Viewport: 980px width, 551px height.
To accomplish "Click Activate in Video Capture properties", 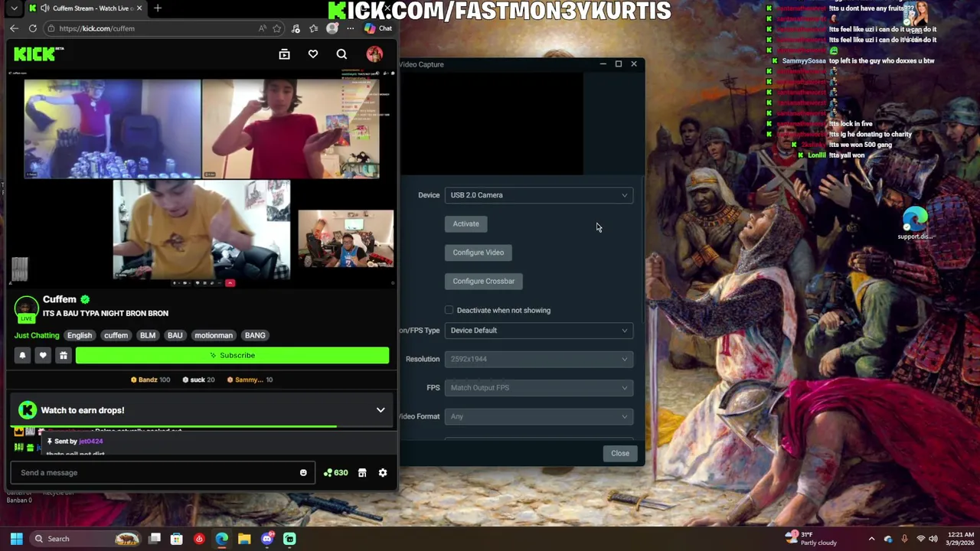I will [x=465, y=224].
